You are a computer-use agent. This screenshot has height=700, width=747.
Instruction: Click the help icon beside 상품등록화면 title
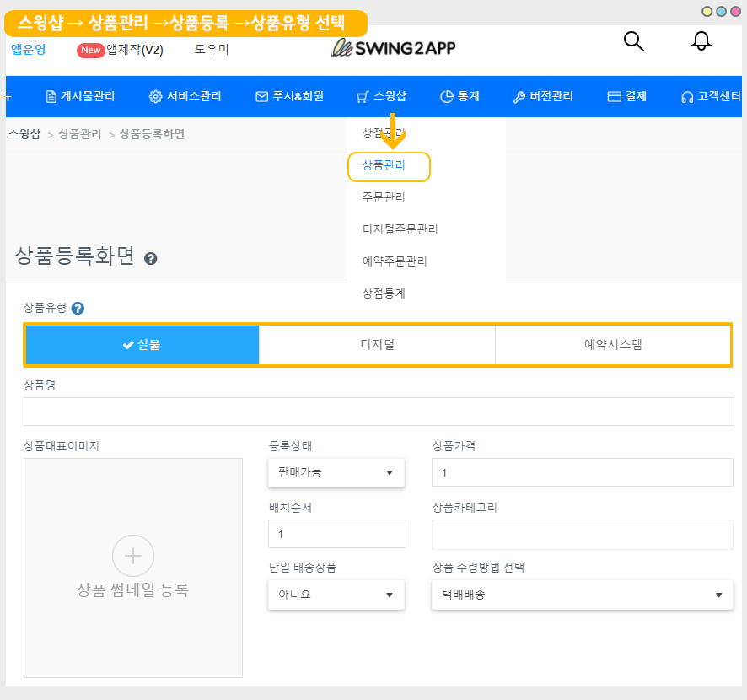pyautogui.click(x=151, y=259)
